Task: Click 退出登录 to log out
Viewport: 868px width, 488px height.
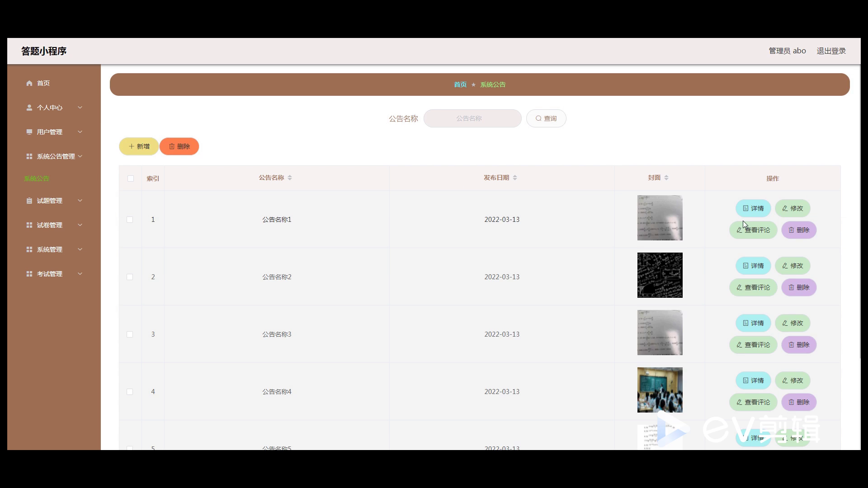Action: coord(831,51)
